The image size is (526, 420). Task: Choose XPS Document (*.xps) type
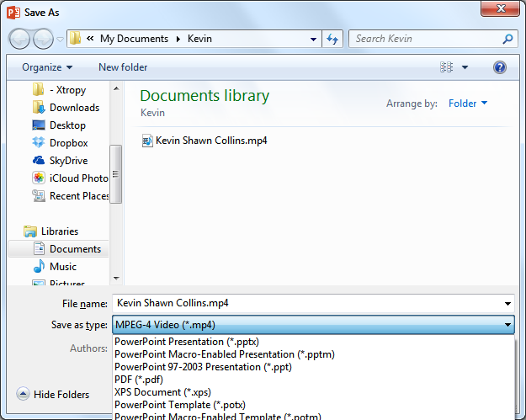pos(162,392)
